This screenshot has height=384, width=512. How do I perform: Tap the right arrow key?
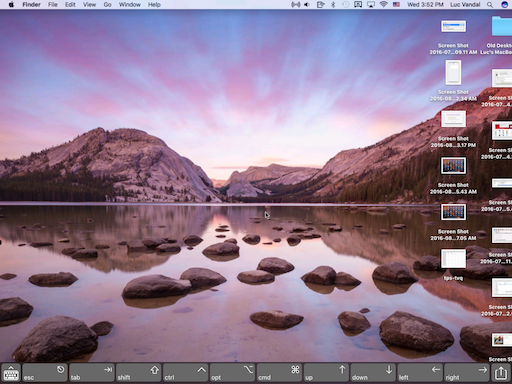467,373
